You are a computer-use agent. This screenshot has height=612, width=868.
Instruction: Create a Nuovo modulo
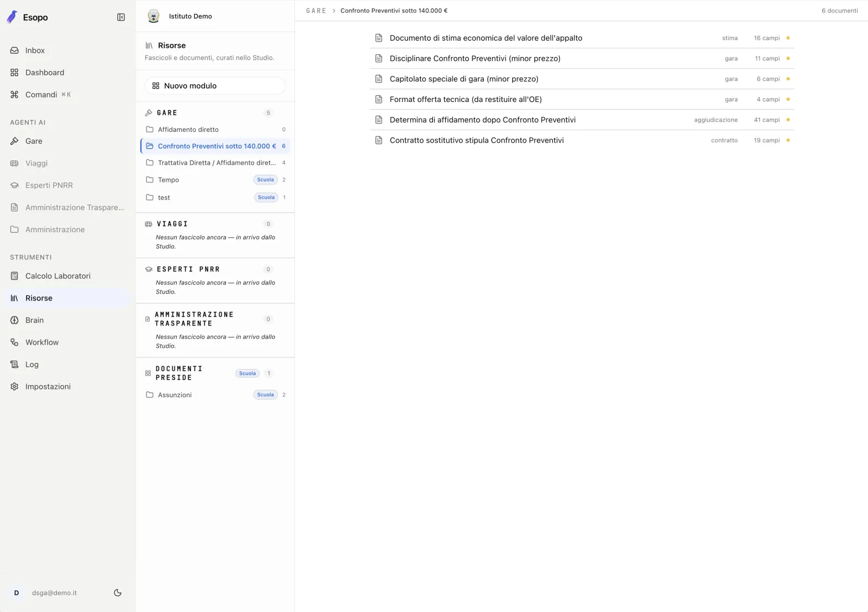215,86
